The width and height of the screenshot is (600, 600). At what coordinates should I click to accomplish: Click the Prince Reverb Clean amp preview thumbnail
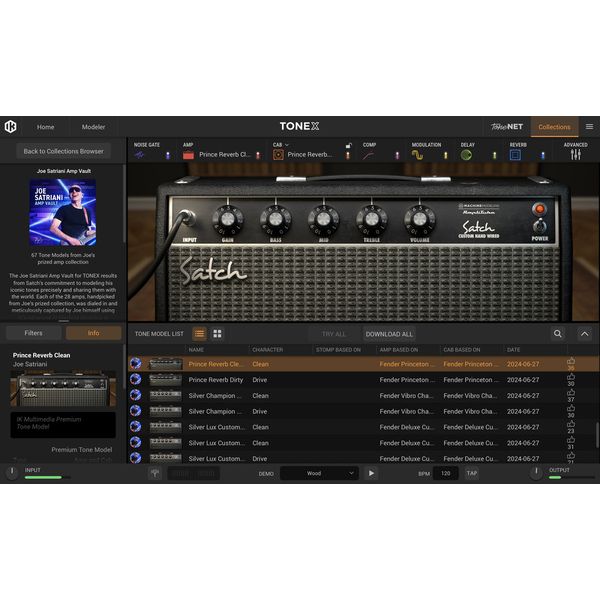point(63,388)
